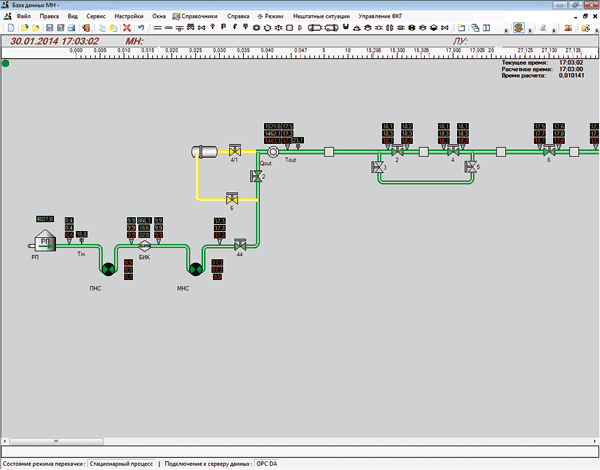Image resolution: width=600 pixels, height=470 pixels.
Task: Click the paste clipboard icon
Action: tap(114, 28)
